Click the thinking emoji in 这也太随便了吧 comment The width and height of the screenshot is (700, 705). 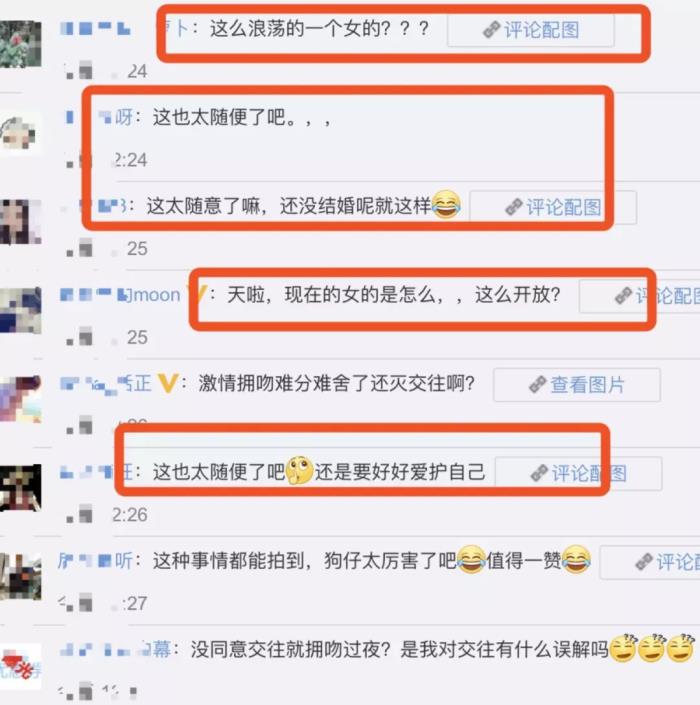point(299,471)
